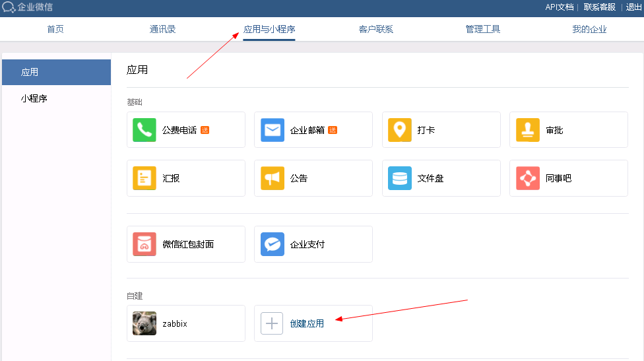Screen dimensions: 644x361
Task: Click the orange 送 badge beside 公费电话
Action: click(205, 130)
